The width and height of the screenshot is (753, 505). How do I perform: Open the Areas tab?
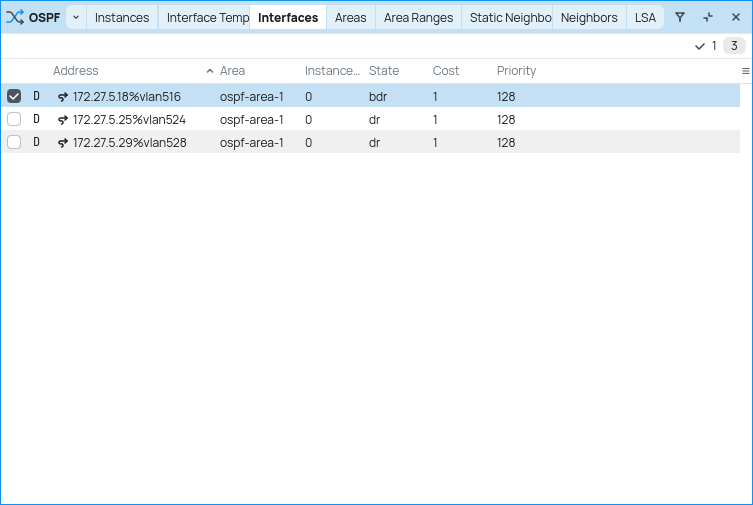[x=351, y=17]
